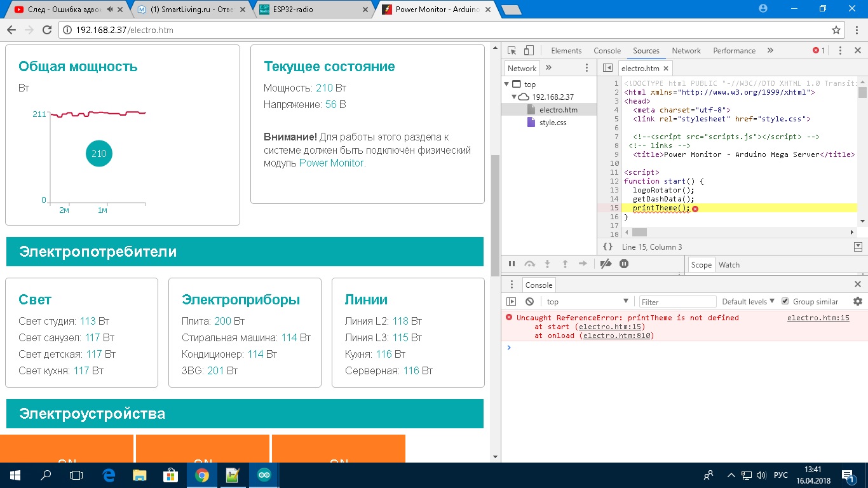
Task: Click the pretty print braces icon
Action: click(x=607, y=247)
